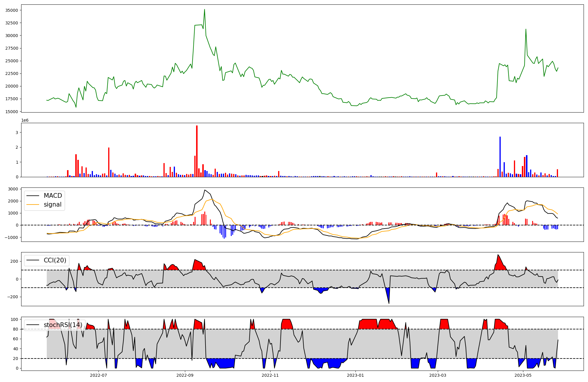The height and width of the screenshot is (382, 588).
Task: Click the stochRSI(14) legend label
Action: pos(63,325)
